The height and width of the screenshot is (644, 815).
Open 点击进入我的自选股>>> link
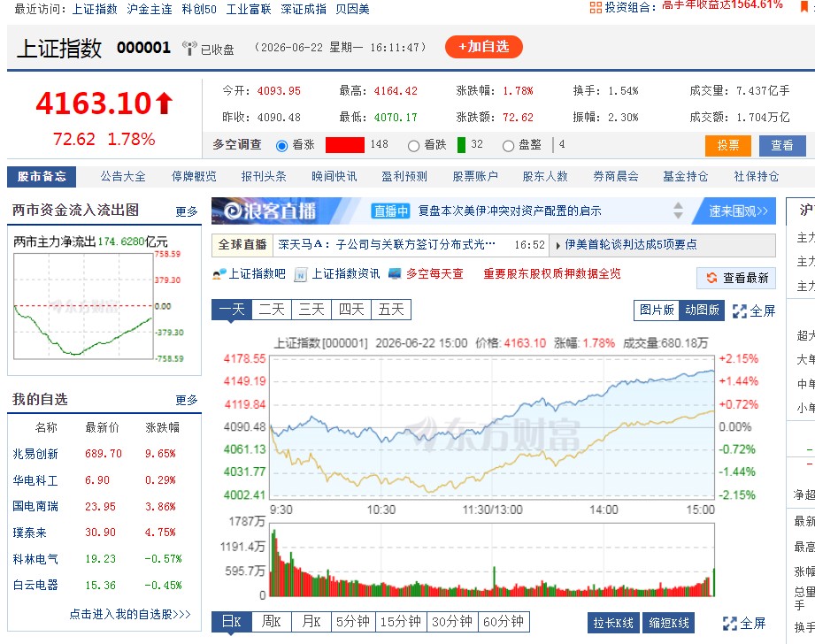[x=130, y=615]
